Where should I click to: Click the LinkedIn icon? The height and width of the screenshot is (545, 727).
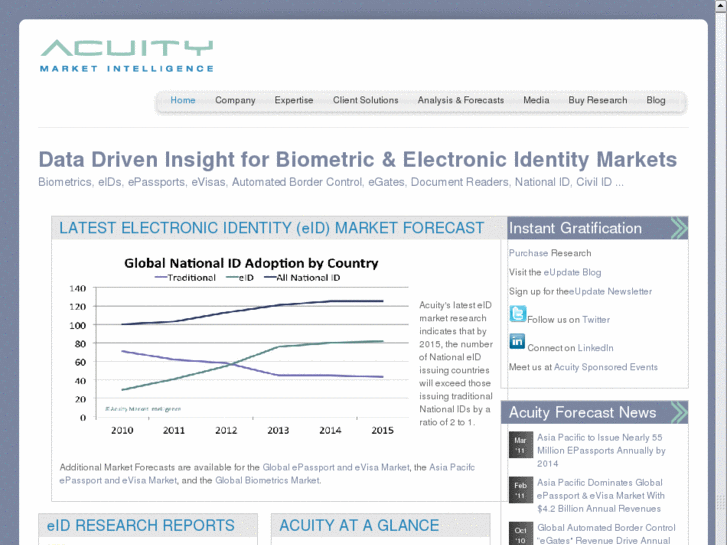[x=517, y=341]
